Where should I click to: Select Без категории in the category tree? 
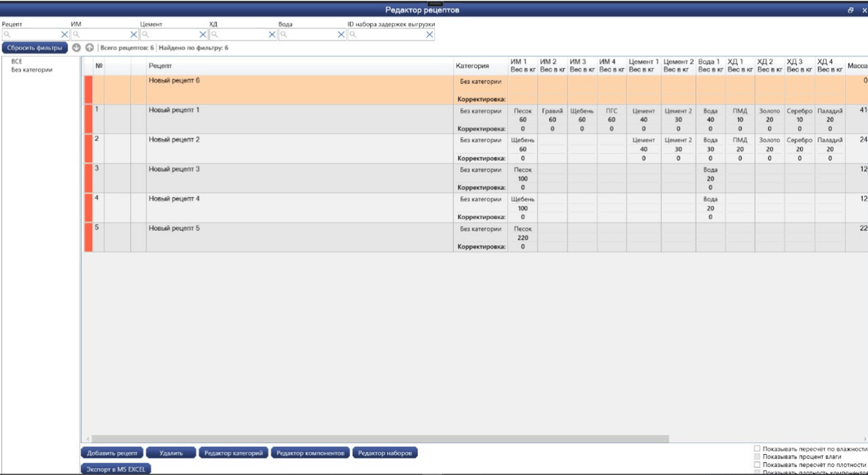click(x=32, y=70)
